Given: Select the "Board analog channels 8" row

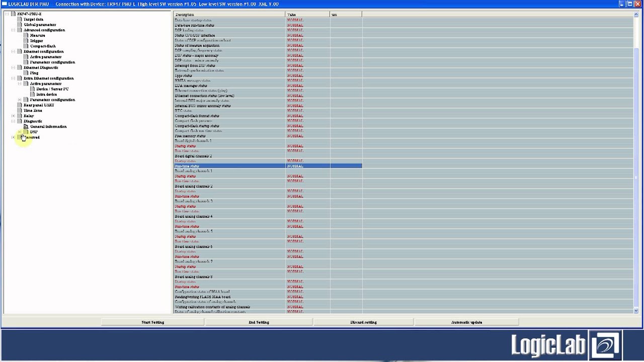Looking at the screenshot, I should pyautogui.click(x=268, y=277).
